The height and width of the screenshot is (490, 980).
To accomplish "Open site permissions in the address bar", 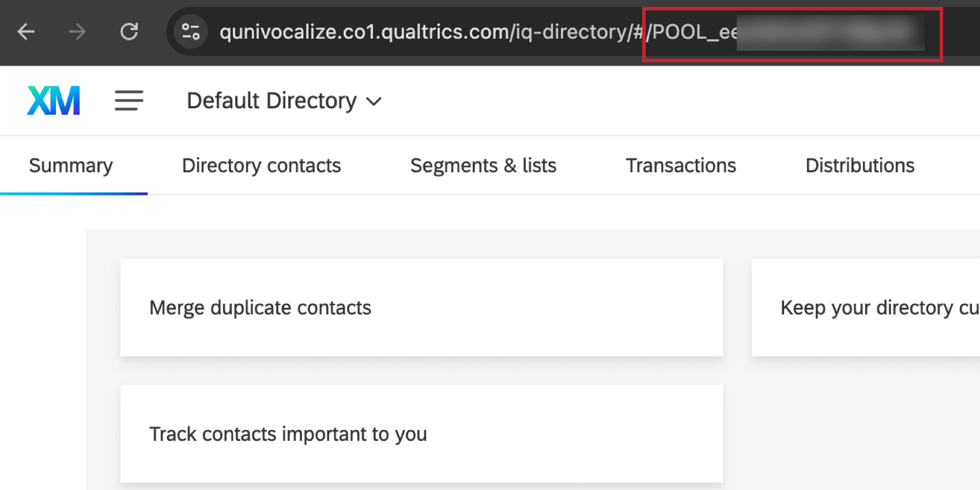I will [190, 32].
